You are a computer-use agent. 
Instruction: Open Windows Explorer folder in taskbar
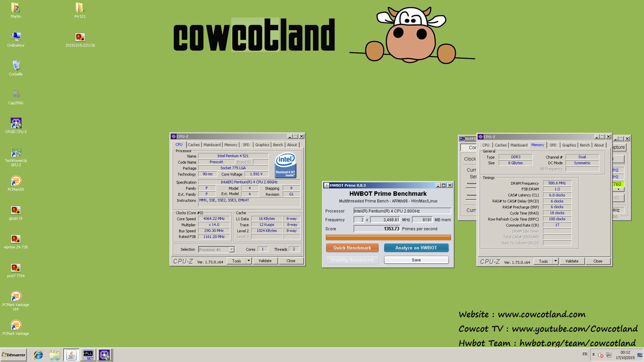[55, 355]
